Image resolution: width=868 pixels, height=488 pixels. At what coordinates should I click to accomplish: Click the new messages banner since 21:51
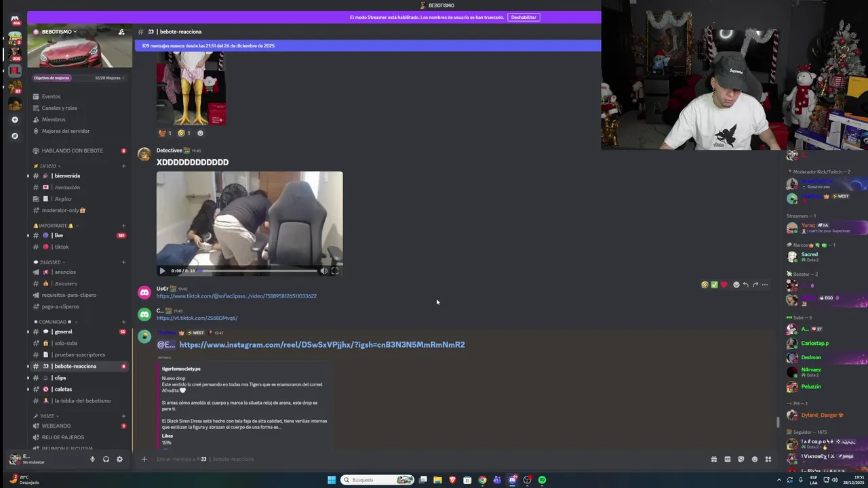coord(368,45)
